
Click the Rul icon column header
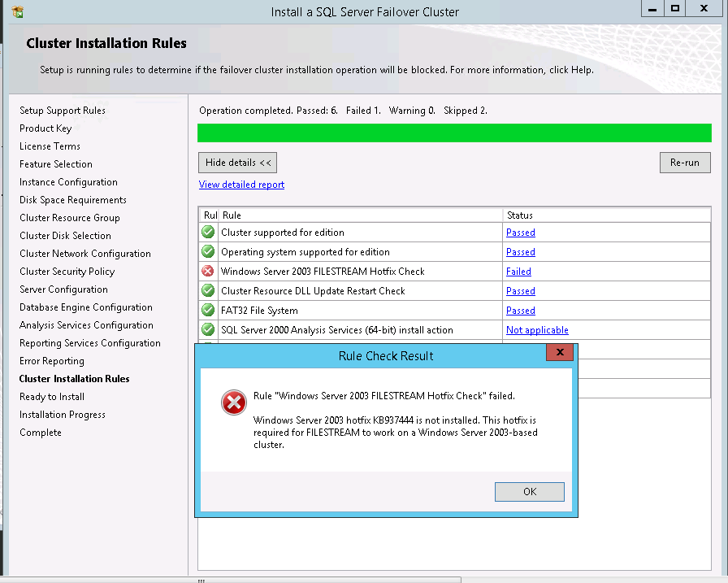(x=210, y=215)
